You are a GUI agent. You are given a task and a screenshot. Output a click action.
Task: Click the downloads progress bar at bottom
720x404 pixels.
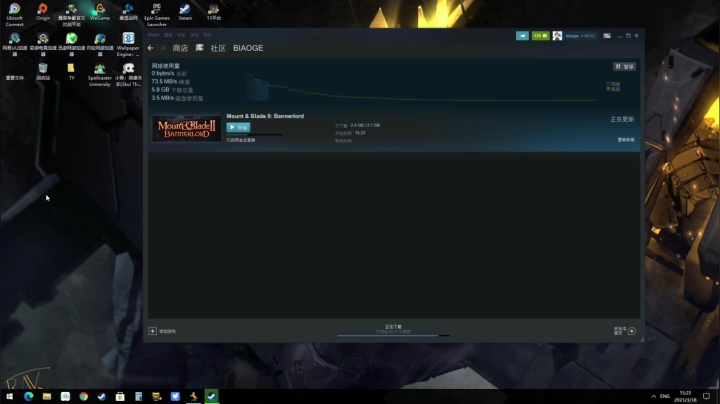pyautogui.click(x=394, y=336)
